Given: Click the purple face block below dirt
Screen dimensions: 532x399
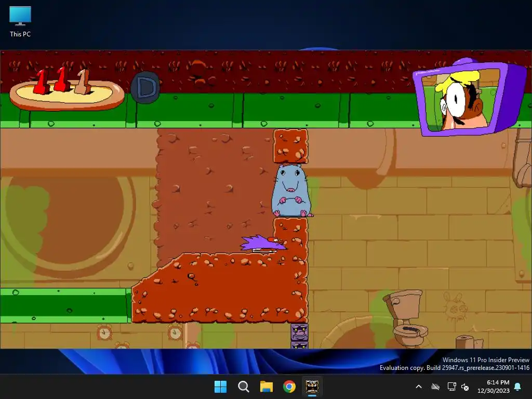Looking at the screenshot, I should 299,332.
